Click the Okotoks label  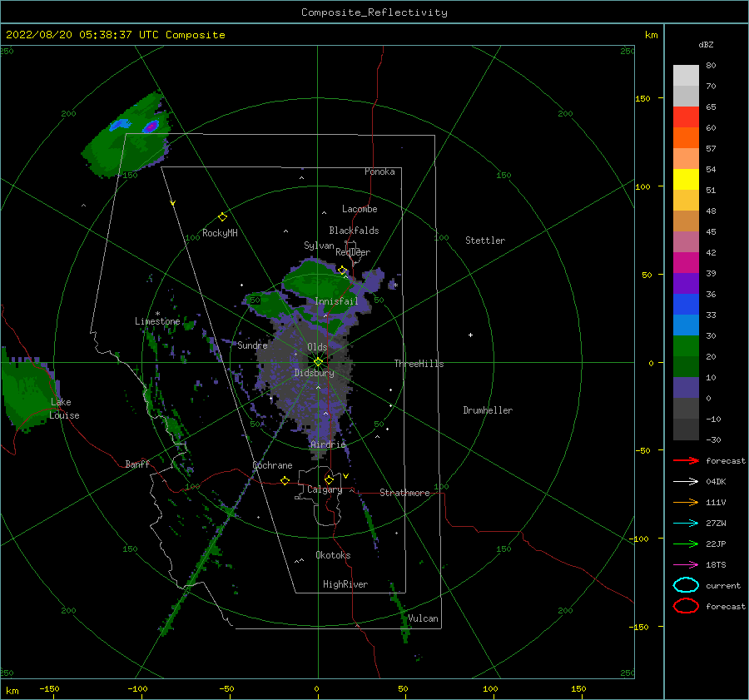[x=333, y=554]
